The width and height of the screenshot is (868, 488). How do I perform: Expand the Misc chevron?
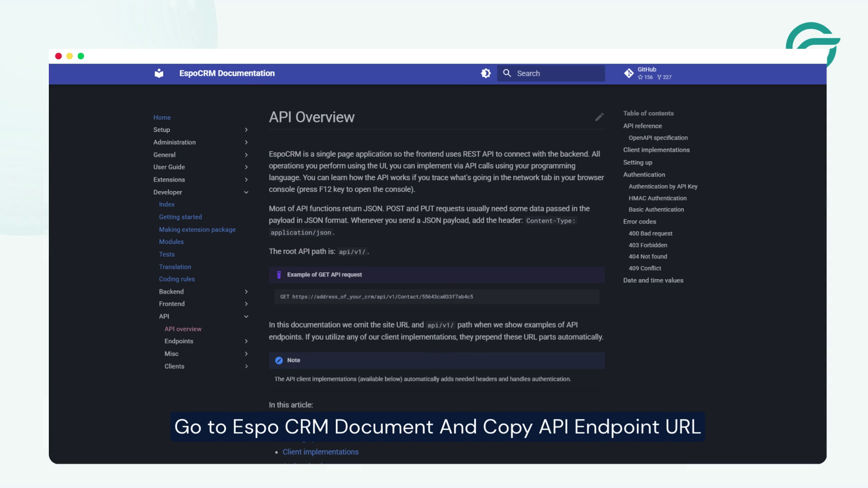tap(246, 354)
